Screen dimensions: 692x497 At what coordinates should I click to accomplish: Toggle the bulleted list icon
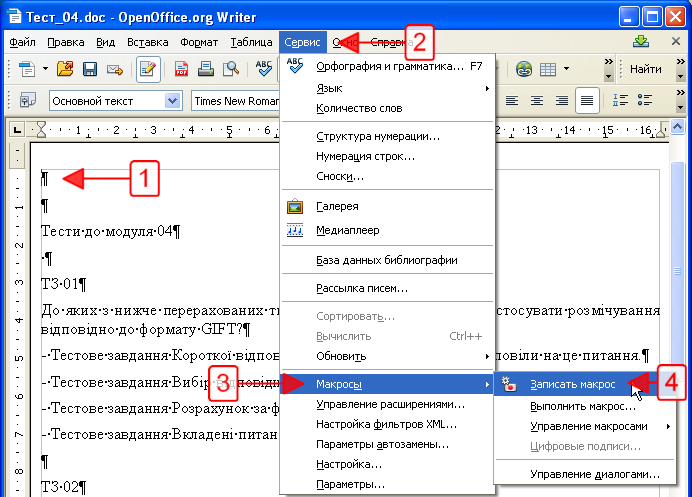click(x=645, y=100)
